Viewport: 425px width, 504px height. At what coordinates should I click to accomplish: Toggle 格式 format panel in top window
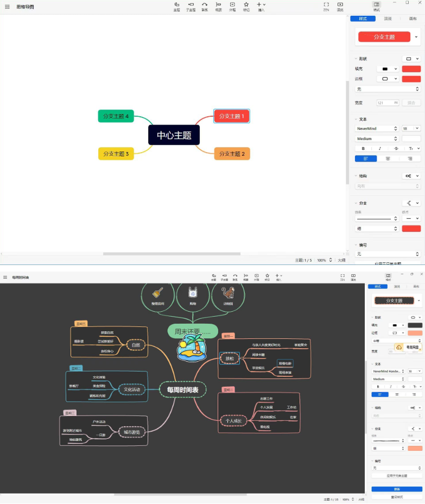coord(377,7)
